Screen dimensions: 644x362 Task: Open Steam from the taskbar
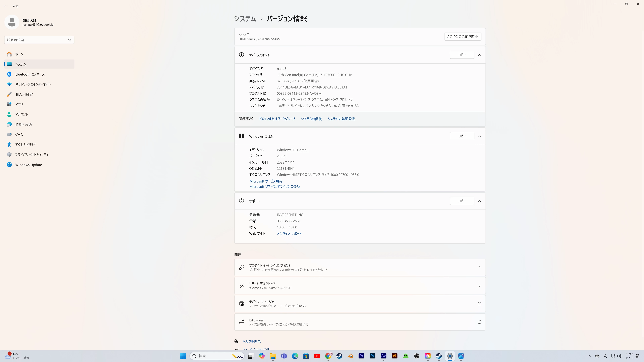coord(339,356)
